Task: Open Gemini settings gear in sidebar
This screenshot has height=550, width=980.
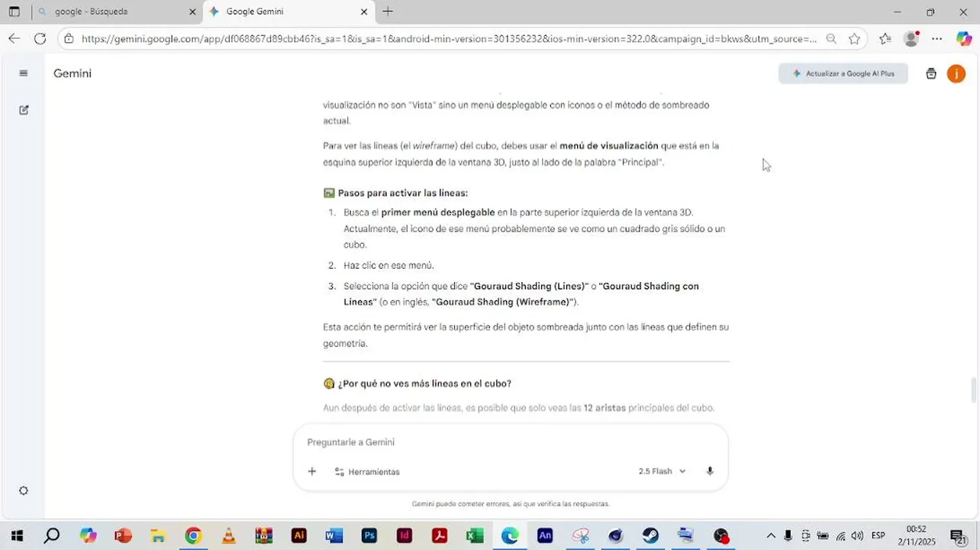Action: [x=24, y=490]
